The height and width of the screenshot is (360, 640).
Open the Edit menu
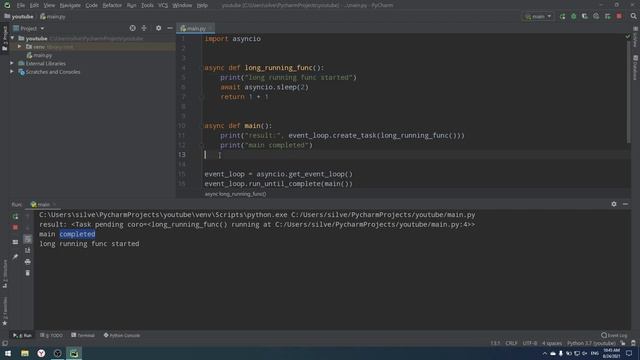[x=34, y=5]
